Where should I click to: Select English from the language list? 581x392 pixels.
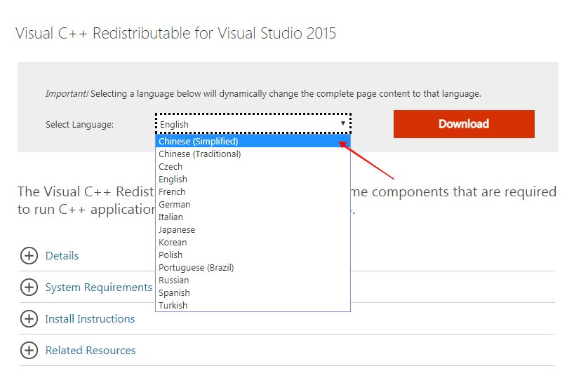(x=173, y=180)
